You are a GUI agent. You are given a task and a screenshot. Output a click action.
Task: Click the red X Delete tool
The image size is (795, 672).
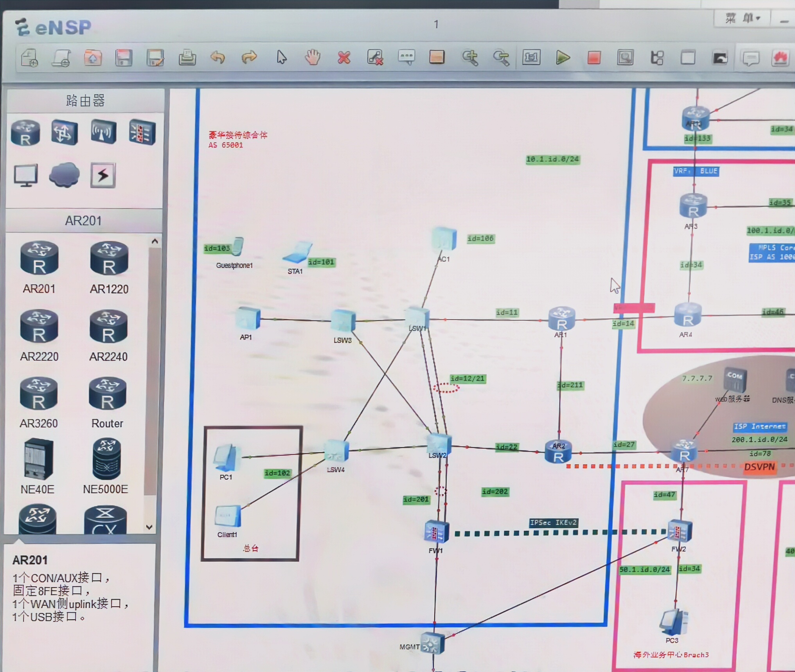[x=344, y=58]
